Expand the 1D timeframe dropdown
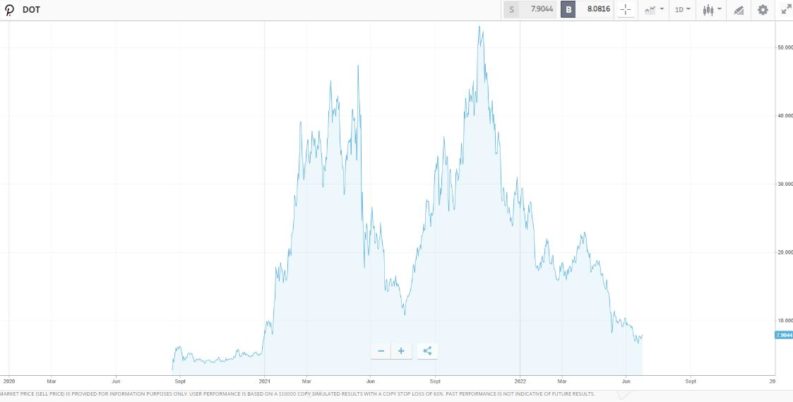 [683, 10]
